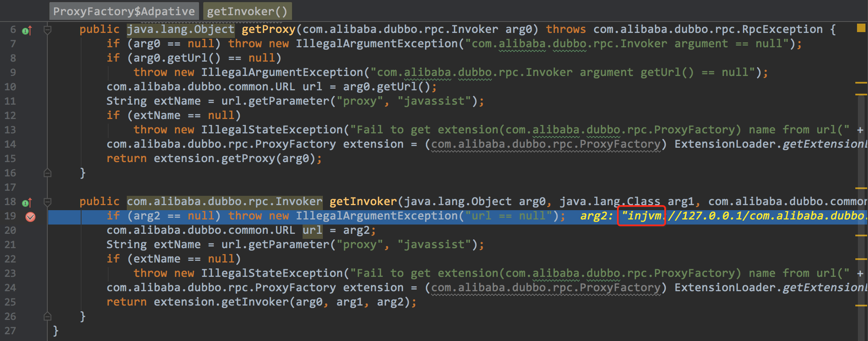Click extension.getInvoker on line 25
Screen dimensions: 868x341
221,302
